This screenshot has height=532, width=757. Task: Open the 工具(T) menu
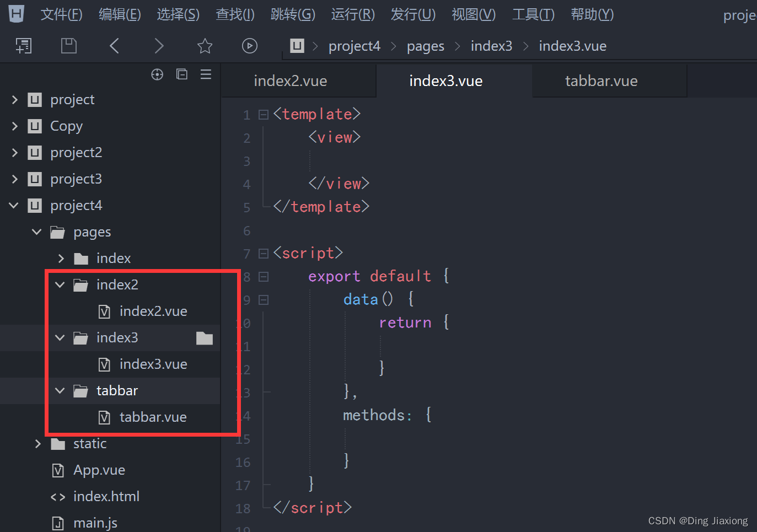click(533, 14)
